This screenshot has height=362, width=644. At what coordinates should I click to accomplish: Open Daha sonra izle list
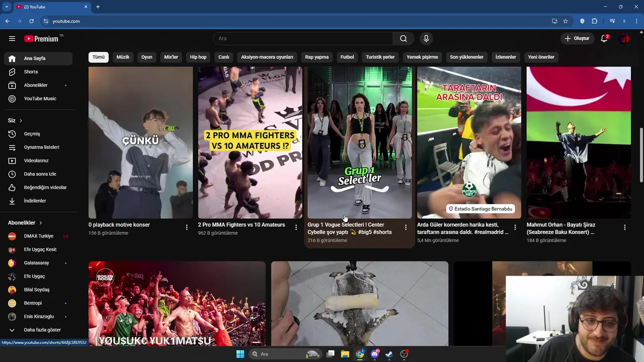tap(38, 174)
